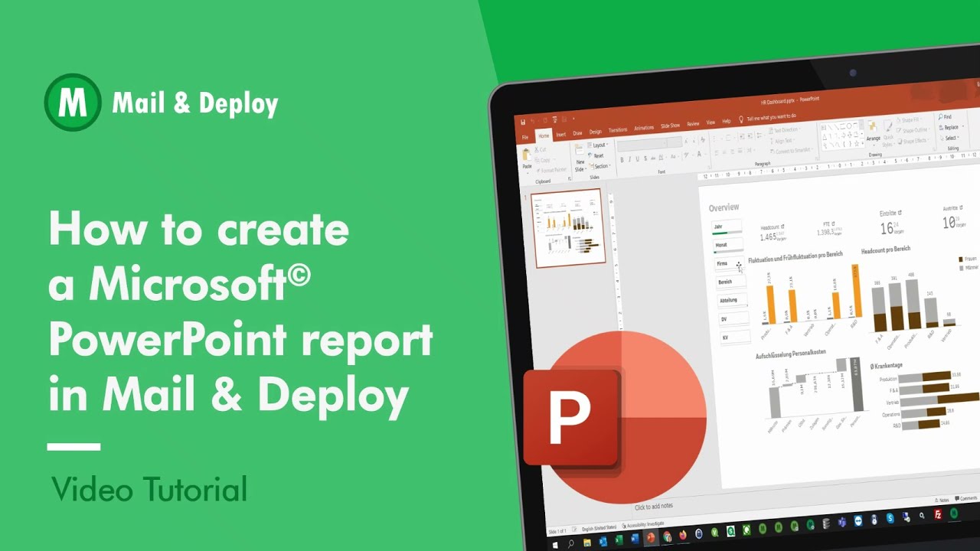
Task: Click the Bold formatting icon
Action: [622, 160]
